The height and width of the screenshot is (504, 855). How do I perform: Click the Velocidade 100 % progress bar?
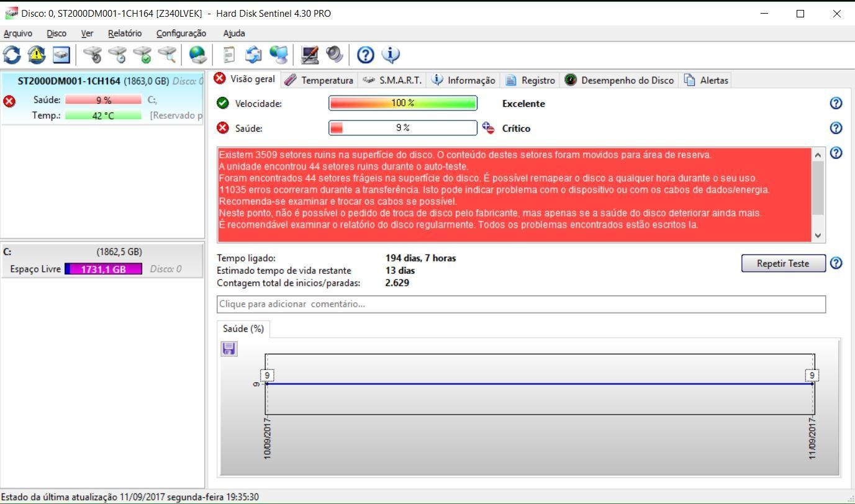click(x=403, y=103)
